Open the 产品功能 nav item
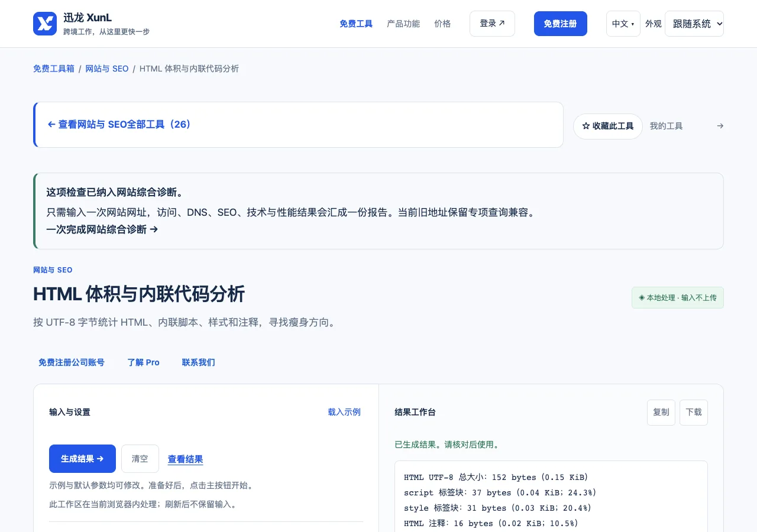 tap(403, 24)
